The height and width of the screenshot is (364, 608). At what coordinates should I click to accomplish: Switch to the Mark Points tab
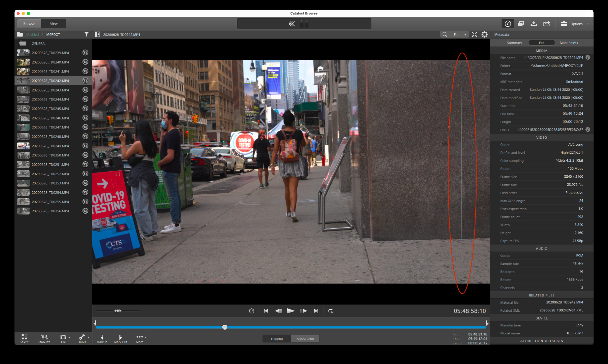(x=569, y=43)
